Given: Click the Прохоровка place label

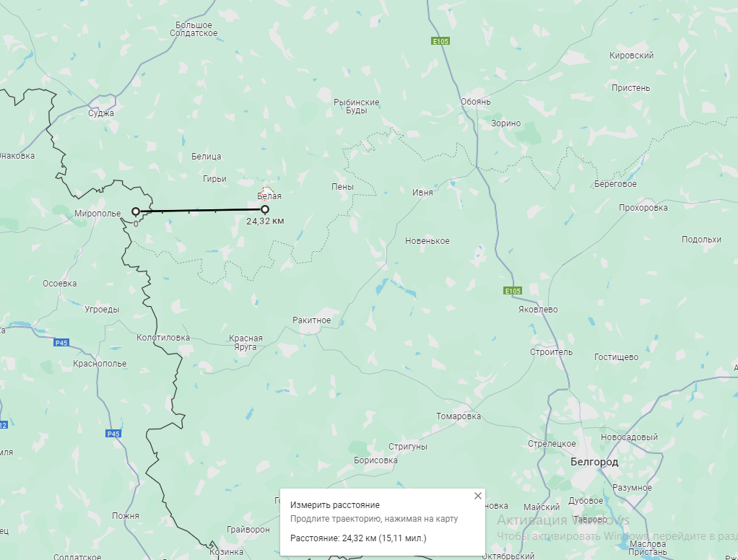Looking at the screenshot, I should 643,208.
